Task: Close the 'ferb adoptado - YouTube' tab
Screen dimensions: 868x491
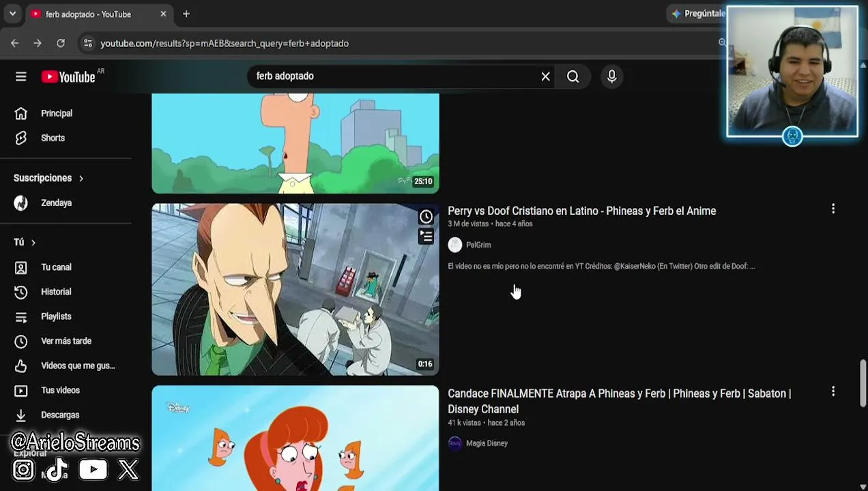Action: tap(163, 14)
